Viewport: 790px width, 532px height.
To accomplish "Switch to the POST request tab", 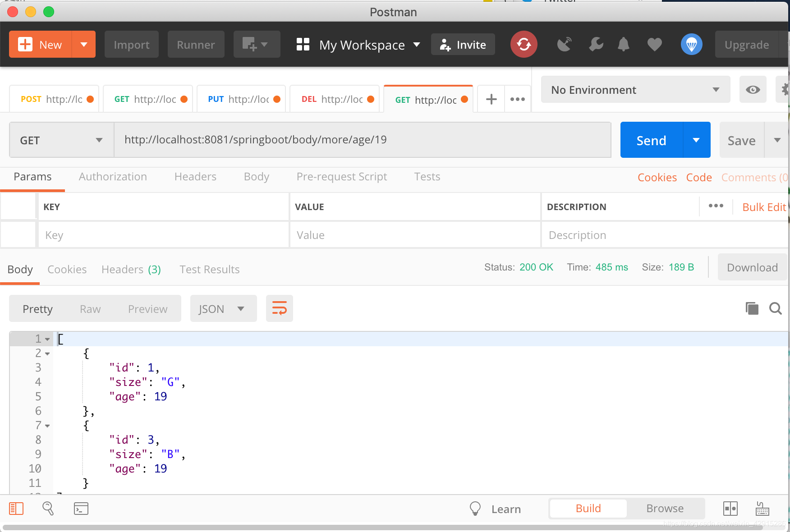I will click(54, 99).
